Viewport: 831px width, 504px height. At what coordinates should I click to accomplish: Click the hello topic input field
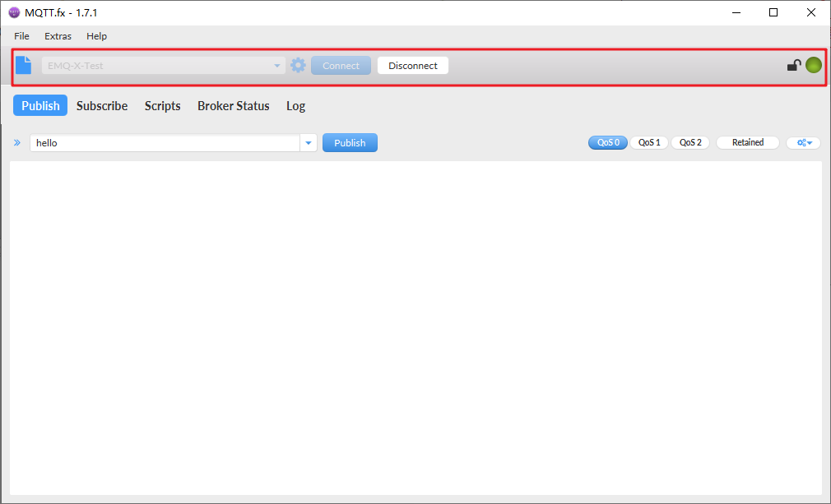165,143
